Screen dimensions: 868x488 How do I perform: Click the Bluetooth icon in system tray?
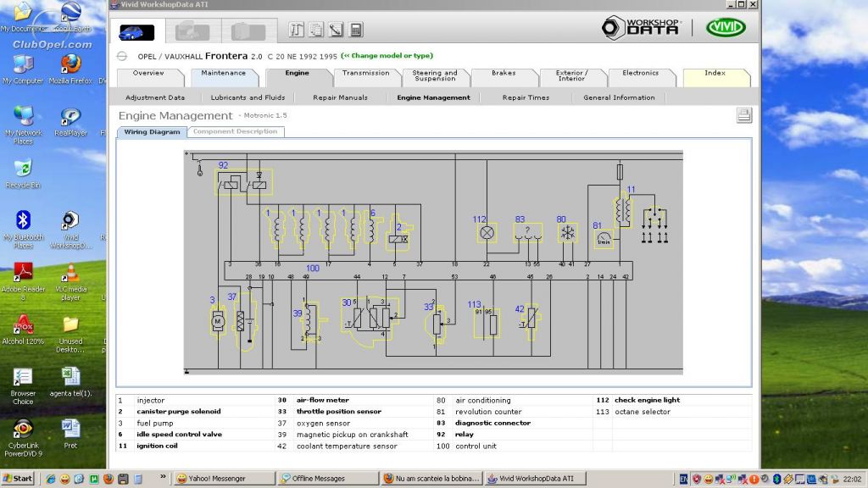[x=776, y=479]
